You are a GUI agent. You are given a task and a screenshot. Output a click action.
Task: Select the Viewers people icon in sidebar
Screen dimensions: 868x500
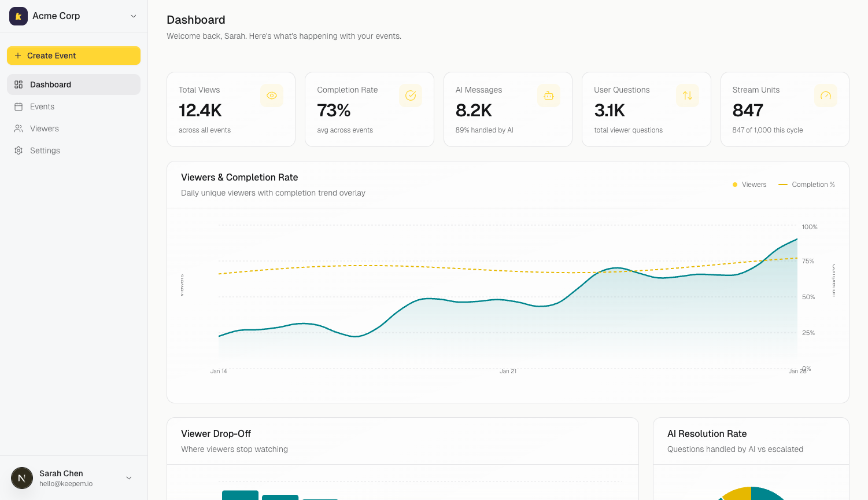18,128
